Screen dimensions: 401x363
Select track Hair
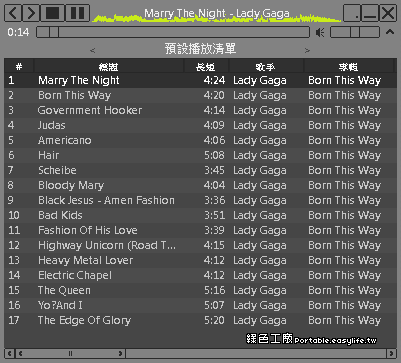(200, 155)
